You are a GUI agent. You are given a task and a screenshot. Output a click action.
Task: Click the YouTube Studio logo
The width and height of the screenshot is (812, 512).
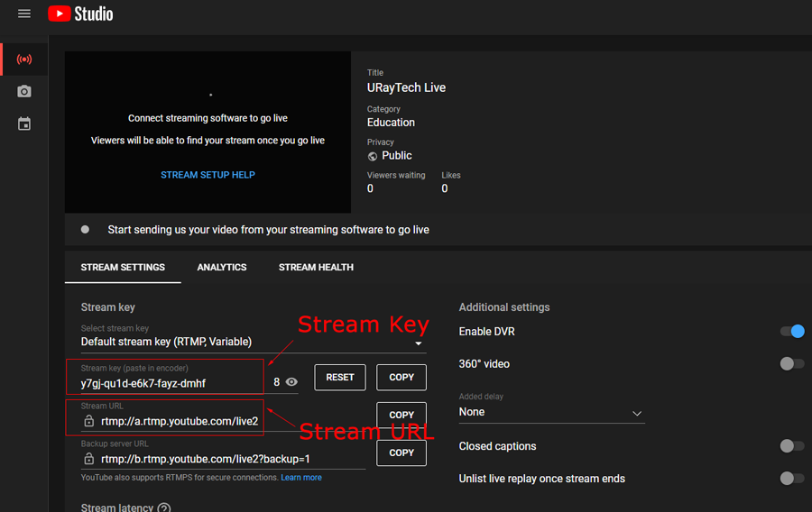[80, 14]
